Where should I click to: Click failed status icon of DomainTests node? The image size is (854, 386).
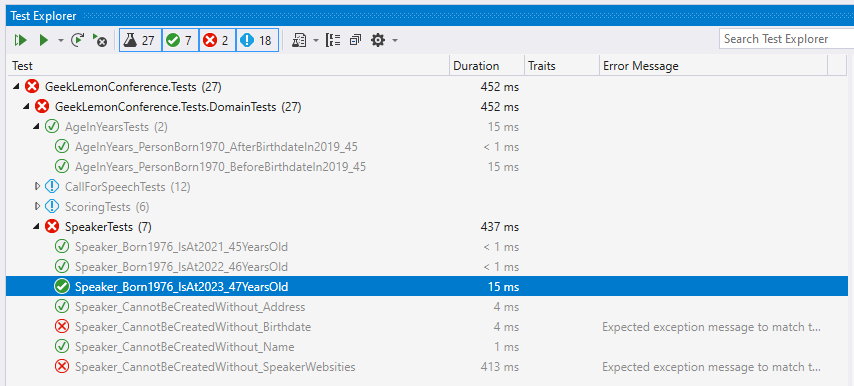click(42, 107)
